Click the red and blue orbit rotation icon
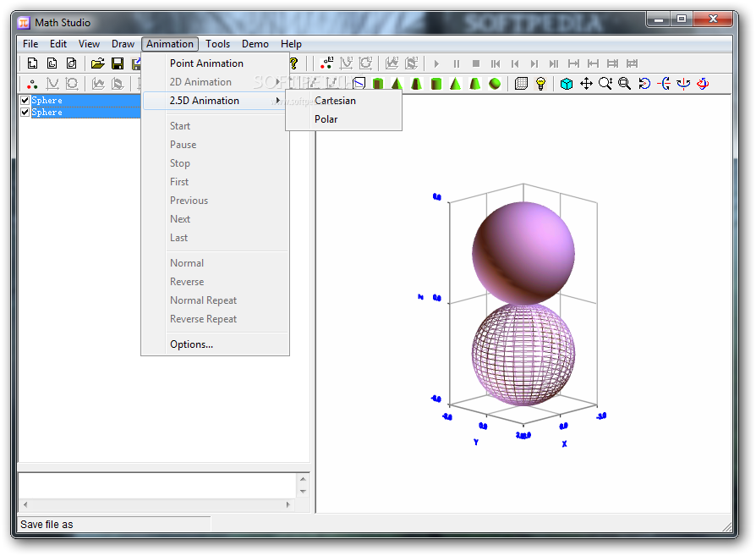 (703, 84)
